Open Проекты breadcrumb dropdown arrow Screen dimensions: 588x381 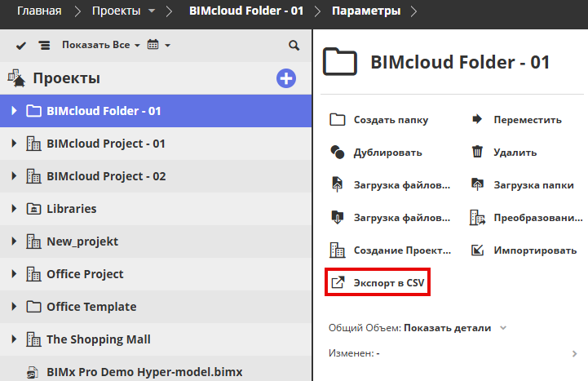tap(152, 11)
